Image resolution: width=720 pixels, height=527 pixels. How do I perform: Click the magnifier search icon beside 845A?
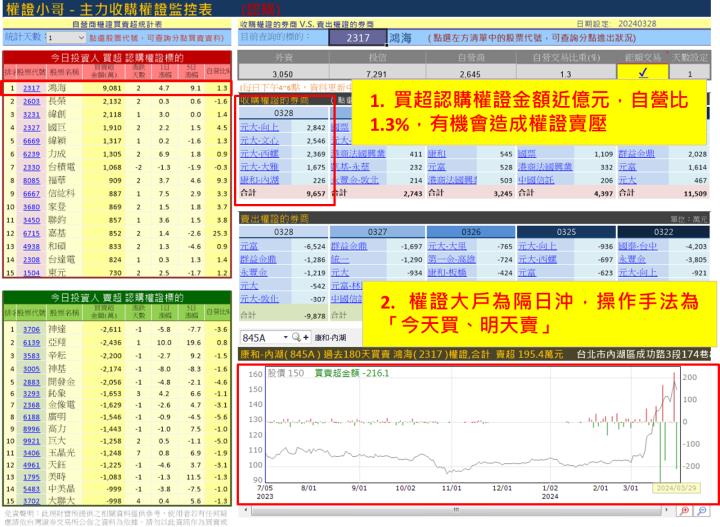pyautogui.click(x=296, y=337)
